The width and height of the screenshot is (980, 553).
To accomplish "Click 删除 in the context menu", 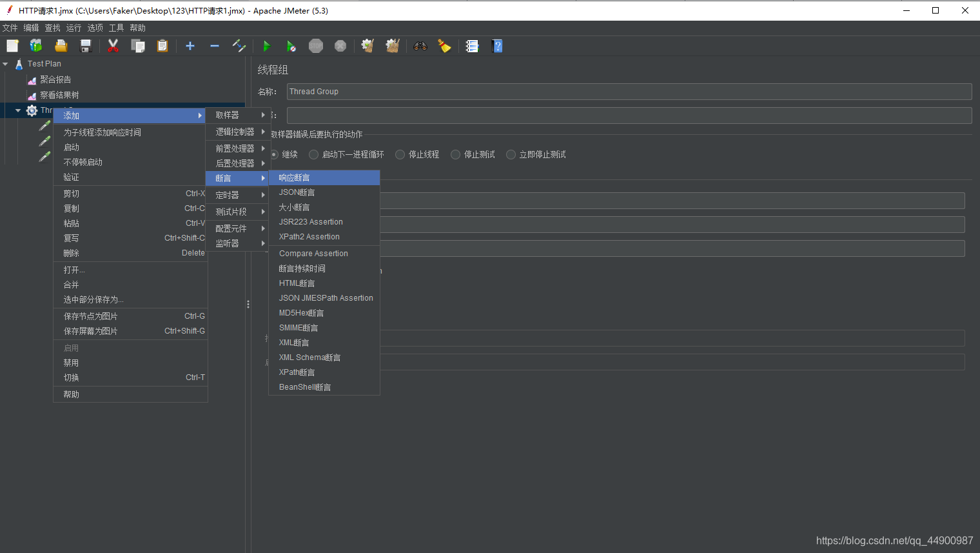I will click(130, 253).
